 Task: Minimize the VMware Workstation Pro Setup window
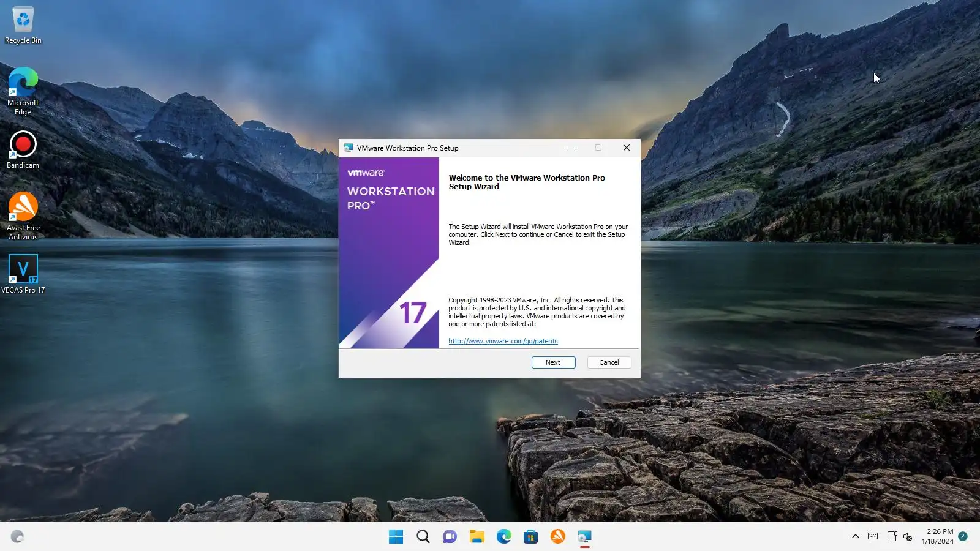tap(570, 148)
